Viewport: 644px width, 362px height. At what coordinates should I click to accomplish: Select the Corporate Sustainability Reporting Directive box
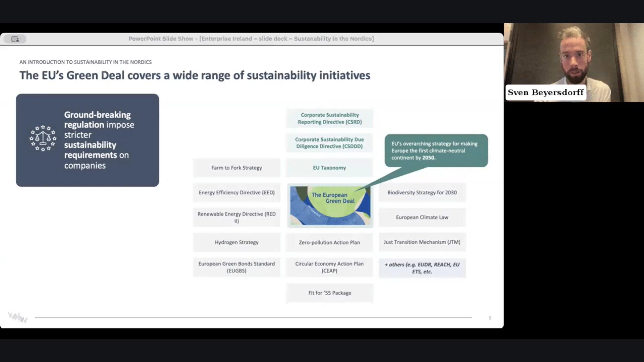point(329,118)
